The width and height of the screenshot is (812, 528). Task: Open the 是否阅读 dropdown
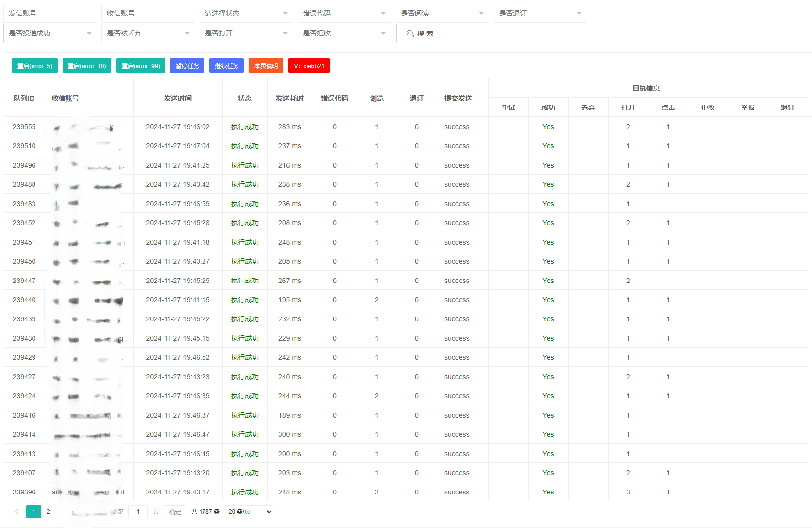click(442, 13)
